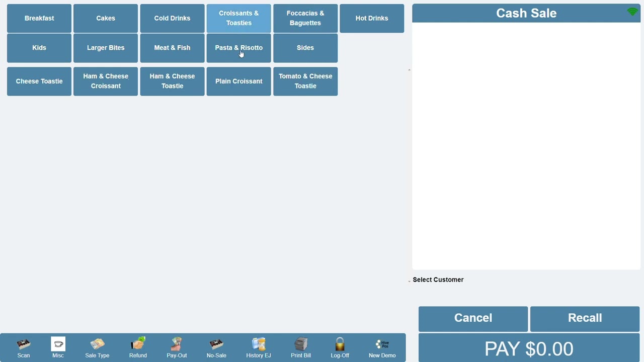
Task: Add a Ham & Cheese Toastie
Action: click(172, 81)
